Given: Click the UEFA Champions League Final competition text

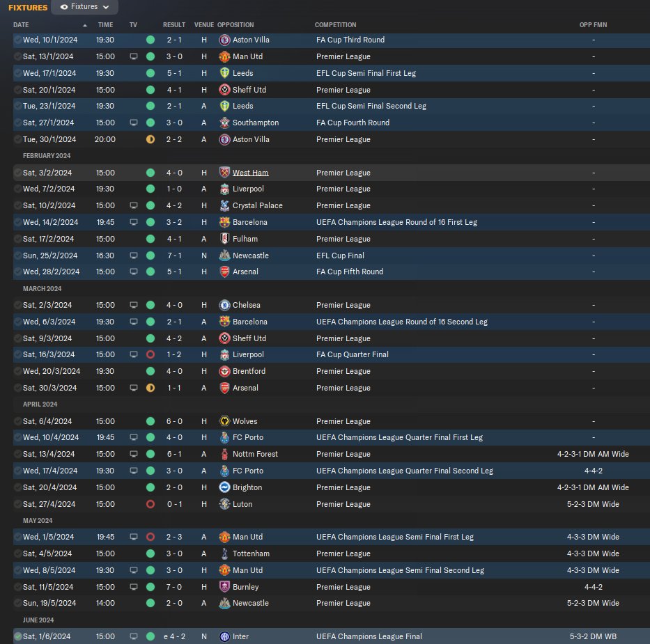Looking at the screenshot, I should 369,636.
